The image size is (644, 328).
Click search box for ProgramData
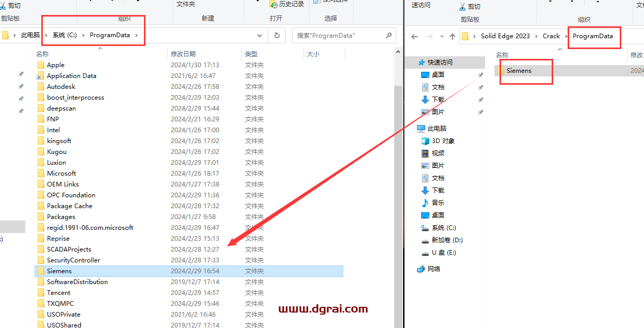point(344,36)
